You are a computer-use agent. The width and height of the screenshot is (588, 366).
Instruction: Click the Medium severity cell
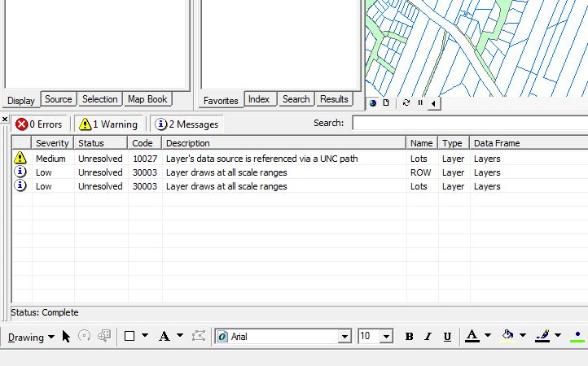click(50, 159)
